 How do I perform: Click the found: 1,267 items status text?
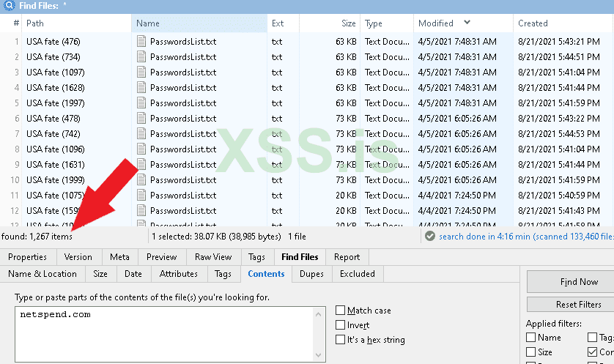[37, 237]
